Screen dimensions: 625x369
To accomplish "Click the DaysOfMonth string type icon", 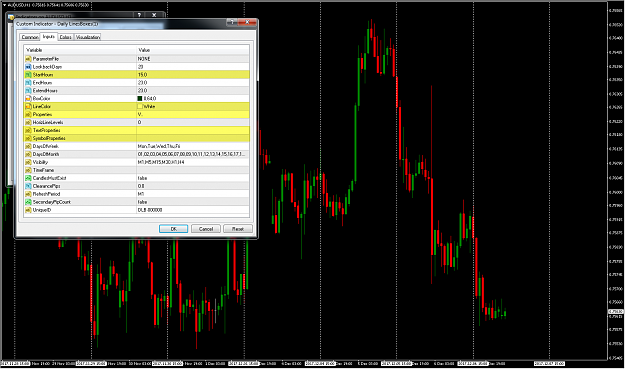I will click(x=28, y=154).
